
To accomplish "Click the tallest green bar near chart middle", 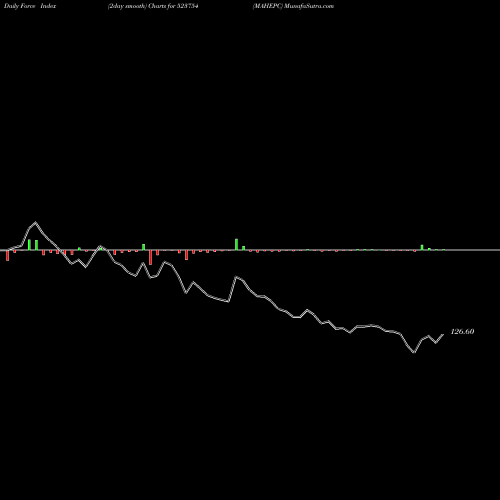I will pos(236,244).
